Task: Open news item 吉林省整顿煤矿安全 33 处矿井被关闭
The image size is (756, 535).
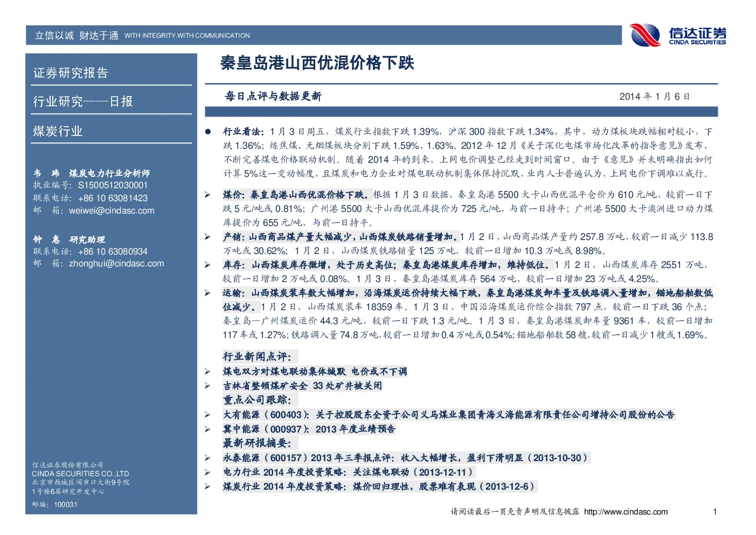Action: tap(302, 386)
